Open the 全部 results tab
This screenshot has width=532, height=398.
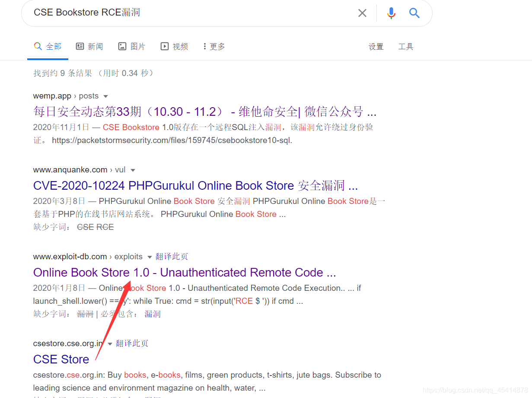48,46
